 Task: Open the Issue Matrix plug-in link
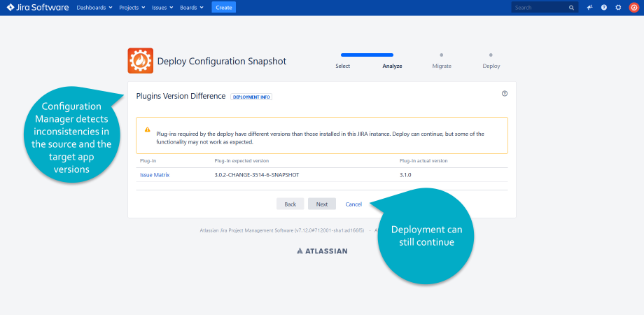coord(155,175)
